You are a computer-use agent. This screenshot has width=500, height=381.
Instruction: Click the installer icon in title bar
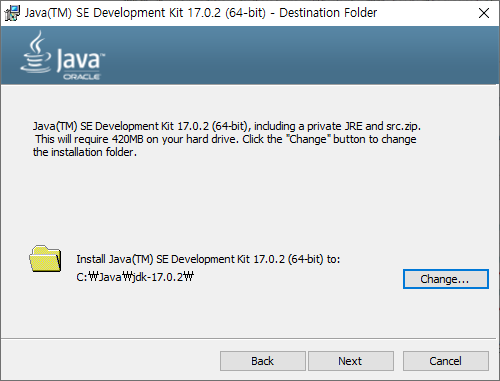(x=12, y=13)
